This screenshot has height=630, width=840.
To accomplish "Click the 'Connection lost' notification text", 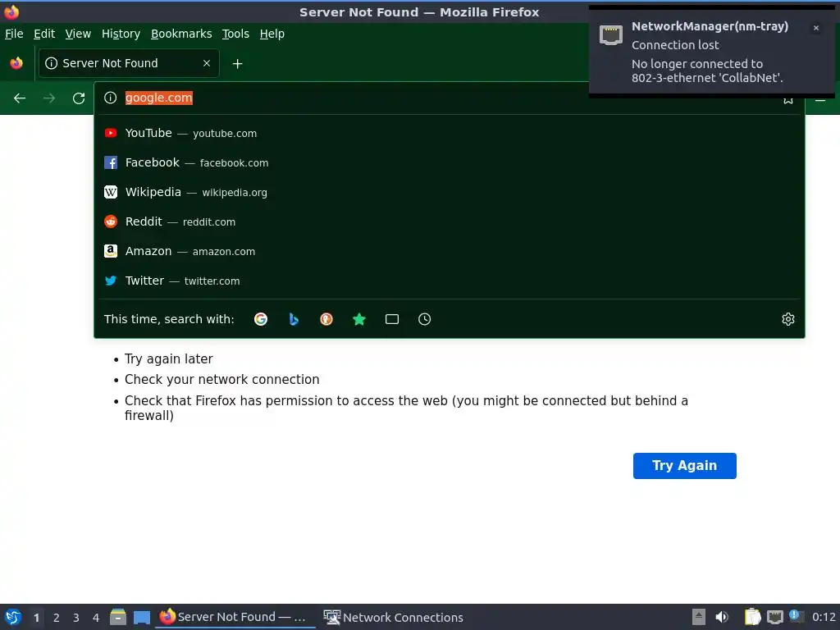I will (x=675, y=45).
